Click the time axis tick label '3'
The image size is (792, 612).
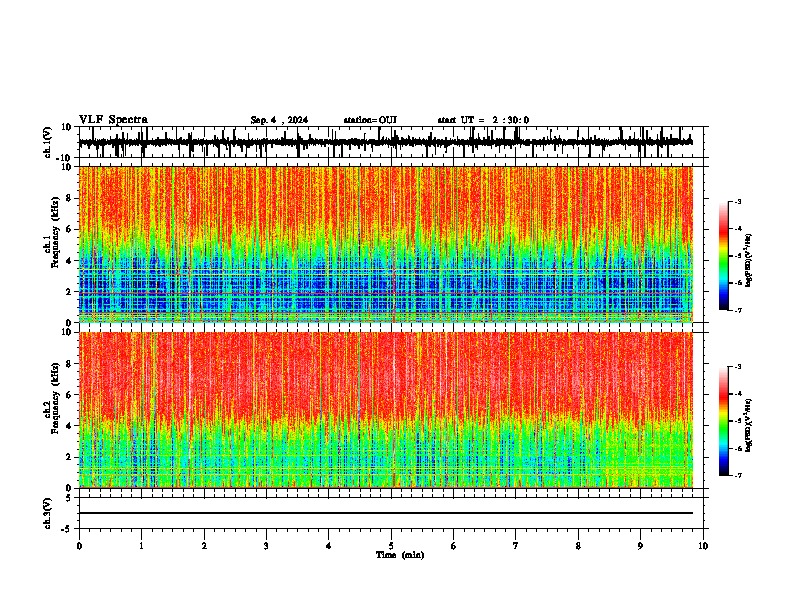[266, 546]
